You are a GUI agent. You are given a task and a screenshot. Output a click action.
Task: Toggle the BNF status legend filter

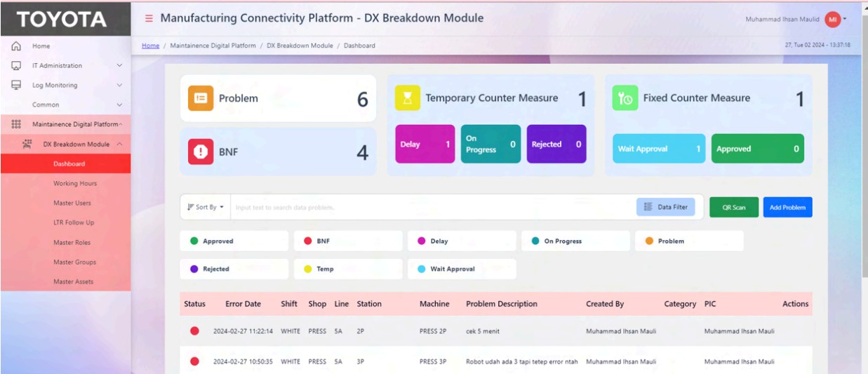pos(348,241)
